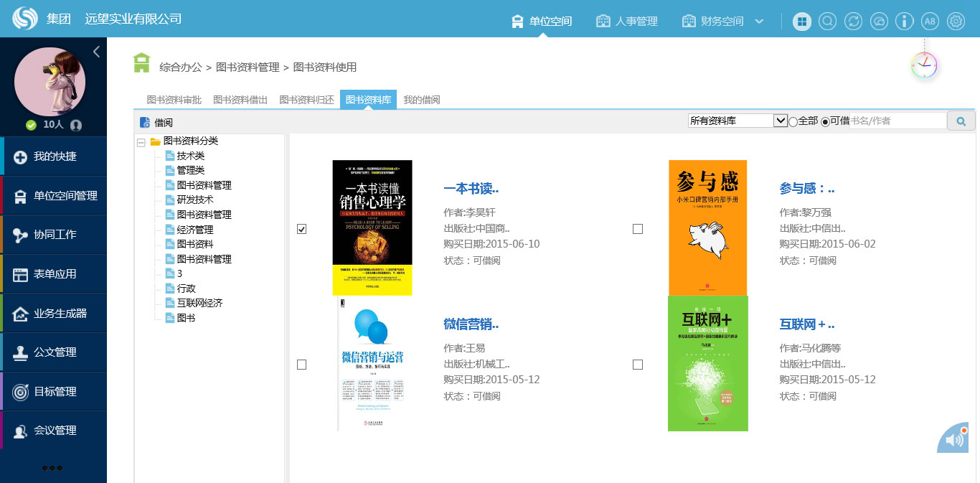Image resolution: width=980 pixels, height=483 pixels.
Task: Click the search magnifier button
Action: click(x=961, y=121)
